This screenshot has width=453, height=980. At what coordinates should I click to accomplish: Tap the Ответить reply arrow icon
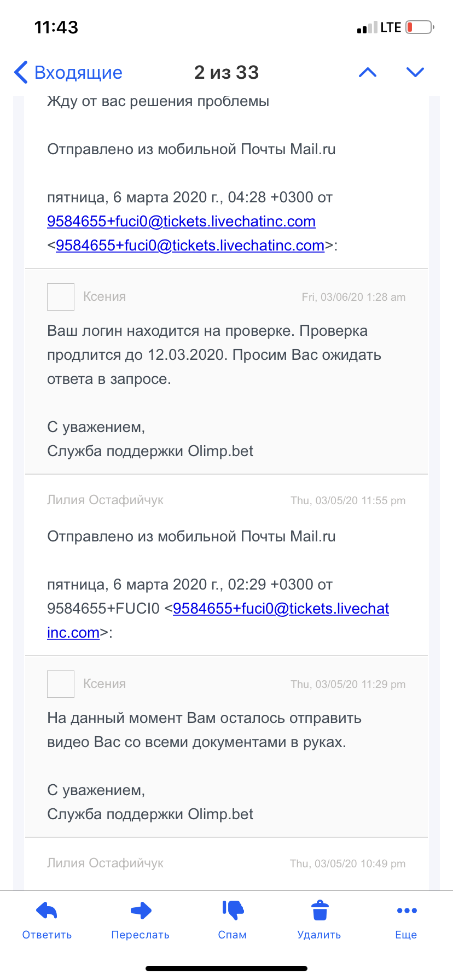(x=47, y=911)
